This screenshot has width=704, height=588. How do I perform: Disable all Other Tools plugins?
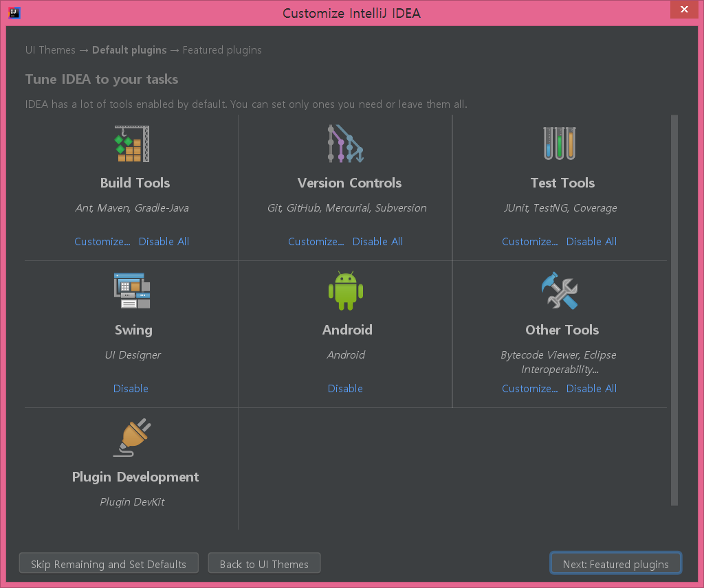tap(591, 389)
